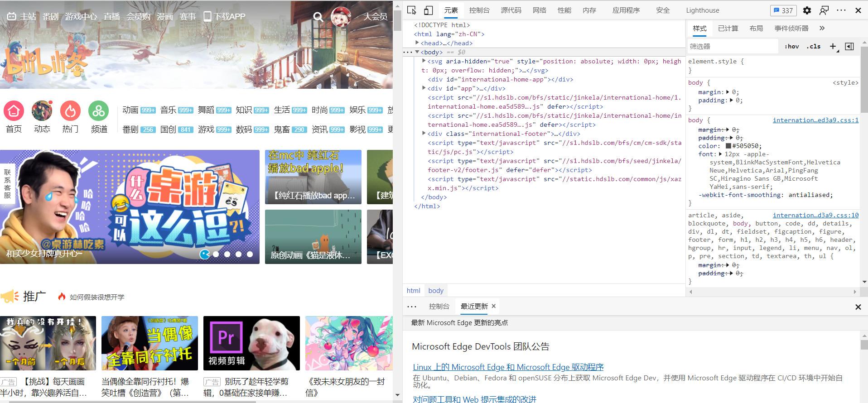
Task: Expand the head element node
Action: (417, 43)
